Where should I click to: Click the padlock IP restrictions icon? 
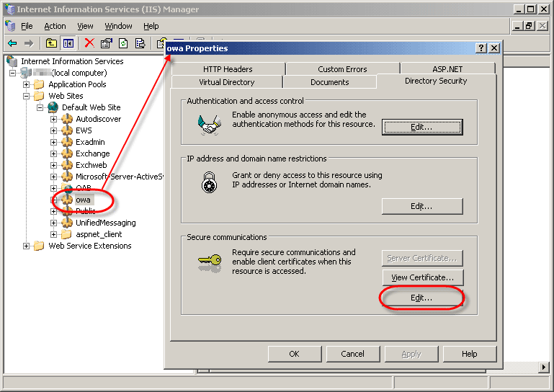209,182
